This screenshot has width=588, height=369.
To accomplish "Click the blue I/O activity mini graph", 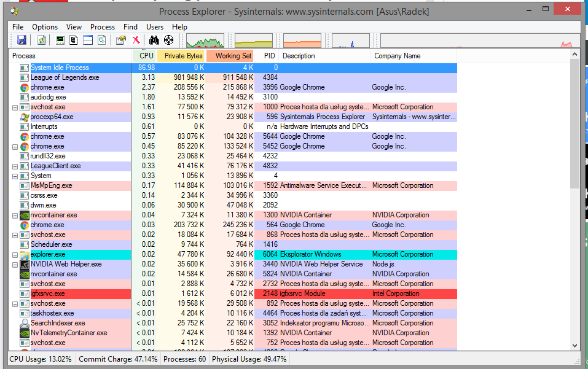I will click(x=351, y=41).
